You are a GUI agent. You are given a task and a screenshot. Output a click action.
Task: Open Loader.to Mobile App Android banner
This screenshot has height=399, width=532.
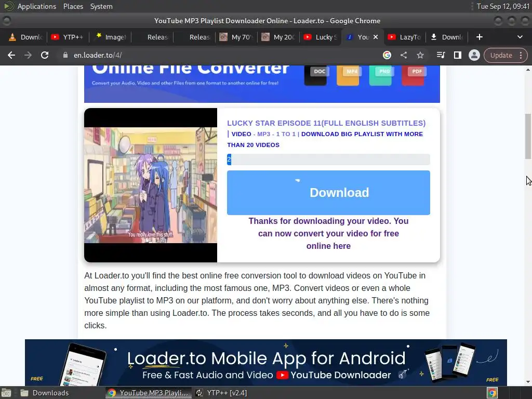[266, 362]
